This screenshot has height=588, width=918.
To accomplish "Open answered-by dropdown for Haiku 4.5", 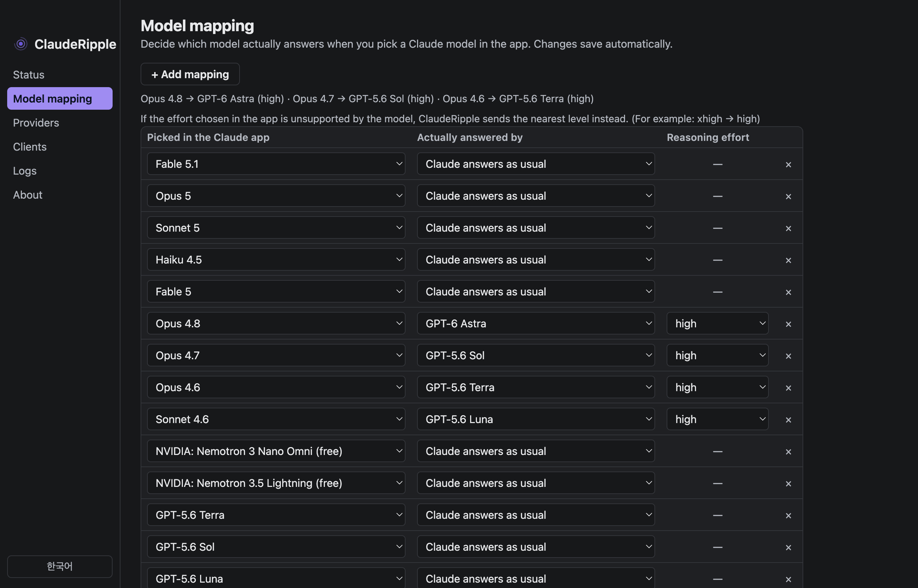I will coord(536,260).
